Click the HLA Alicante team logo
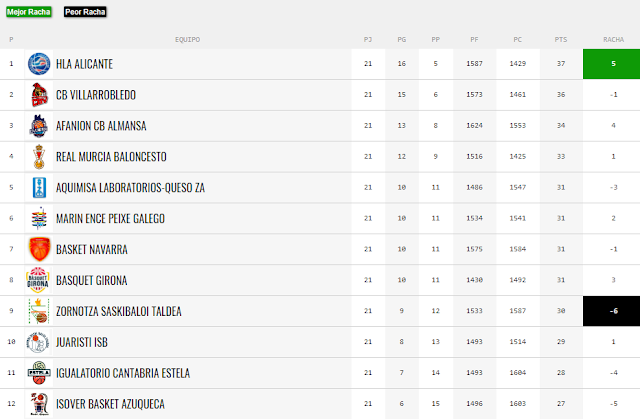The image size is (640, 419). 39,64
